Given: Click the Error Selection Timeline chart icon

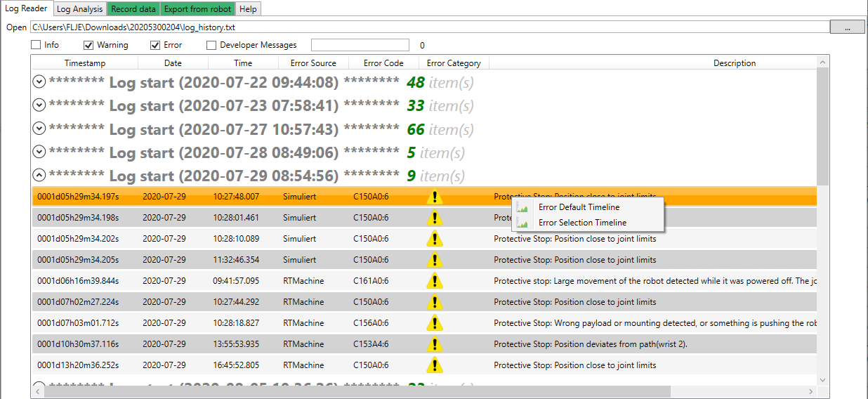Looking at the screenshot, I should [522, 223].
